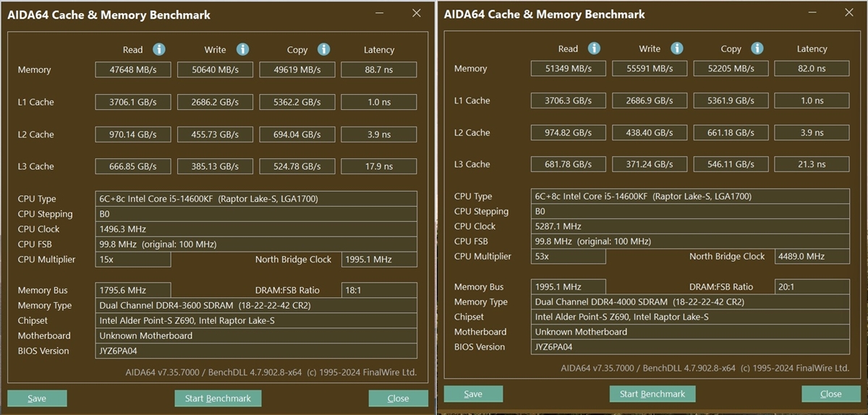Click L2 Cache Write 438.40 GB/s
Viewport: 868px width, 415px height.
coord(650,132)
